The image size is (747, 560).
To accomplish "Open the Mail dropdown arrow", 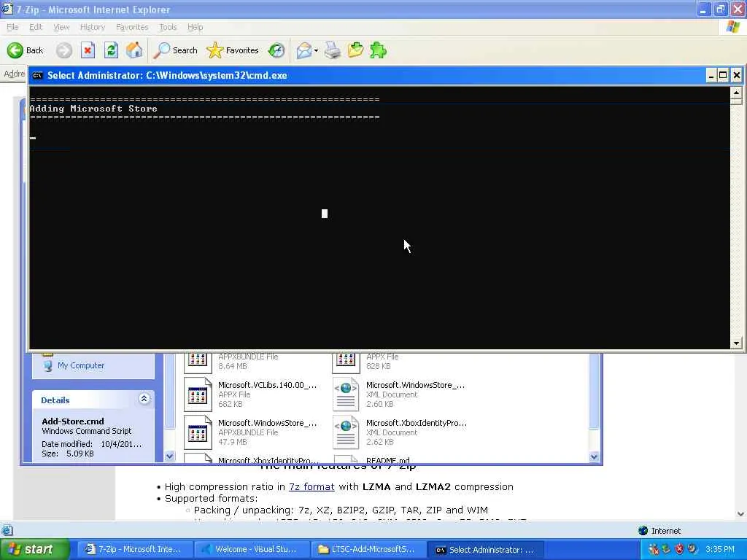I will pos(317,50).
